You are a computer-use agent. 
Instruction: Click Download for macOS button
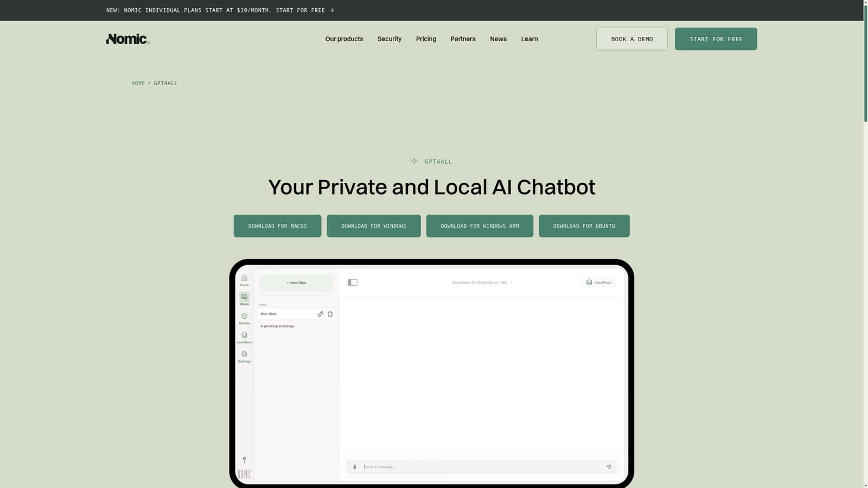(277, 226)
